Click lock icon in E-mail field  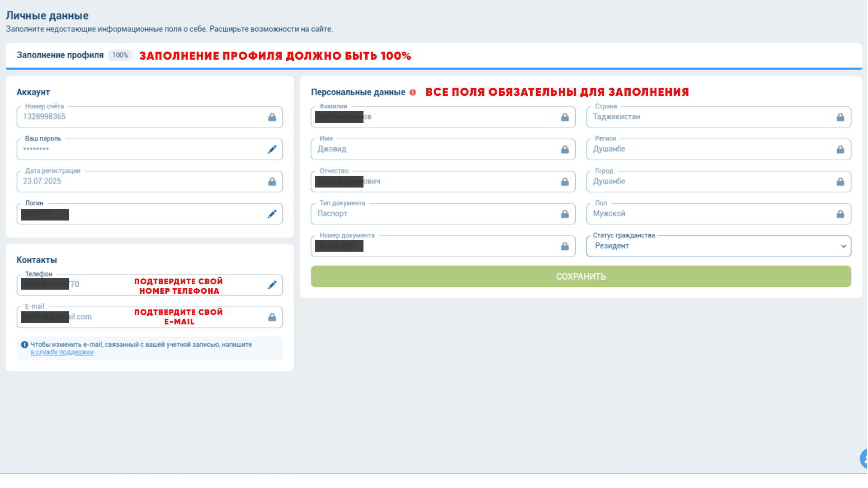pyautogui.click(x=272, y=318)
